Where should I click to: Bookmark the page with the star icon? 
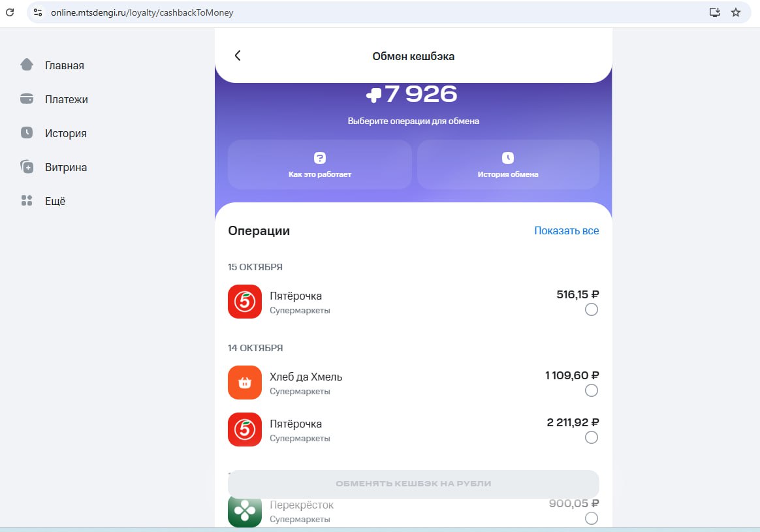click(736, 12)
